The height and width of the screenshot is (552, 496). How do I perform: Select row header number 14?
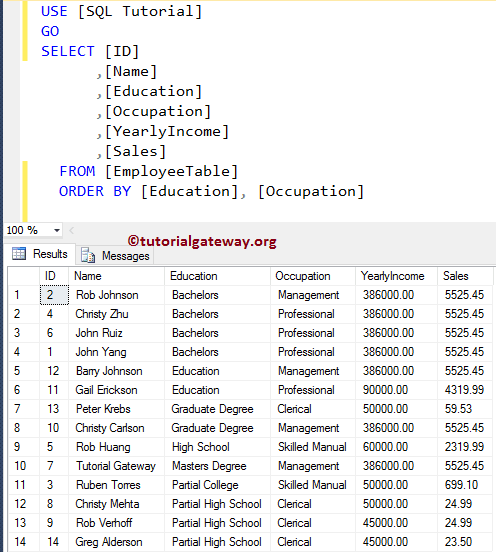(x=24, y=542)
